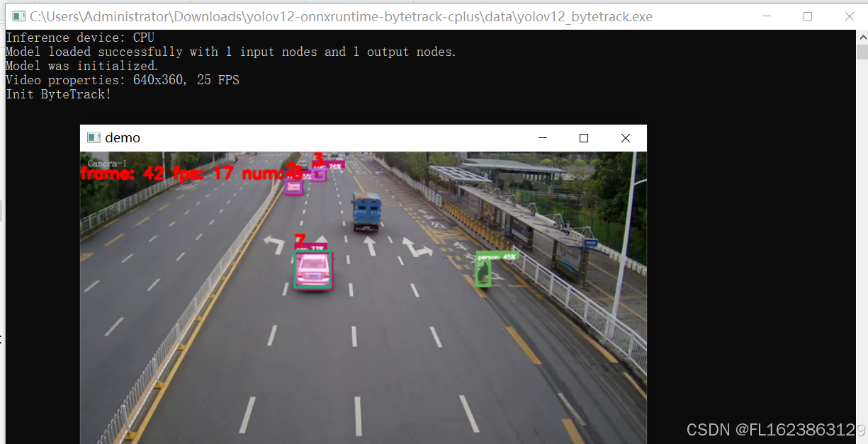Image resolution: width=868 pixels, height=444 pixels.
Task: Click the 'demo' title text of the video window
Action: [x=123, y=137]
